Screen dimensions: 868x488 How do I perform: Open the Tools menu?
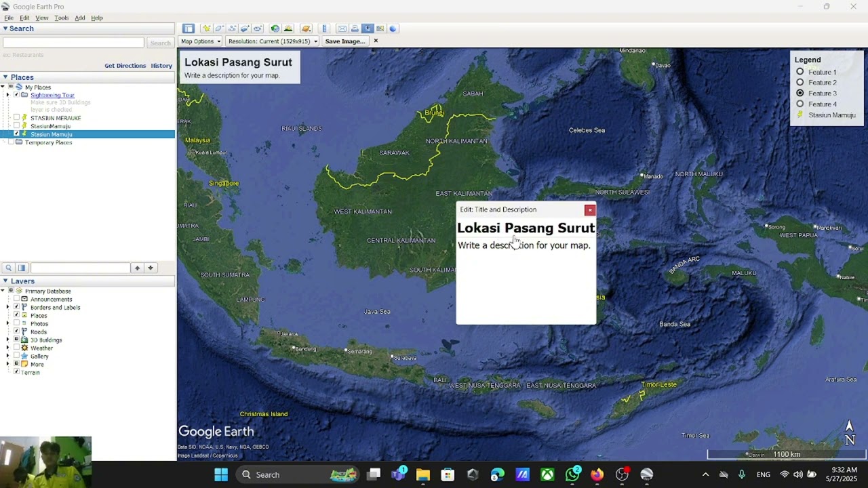(62, 18)
